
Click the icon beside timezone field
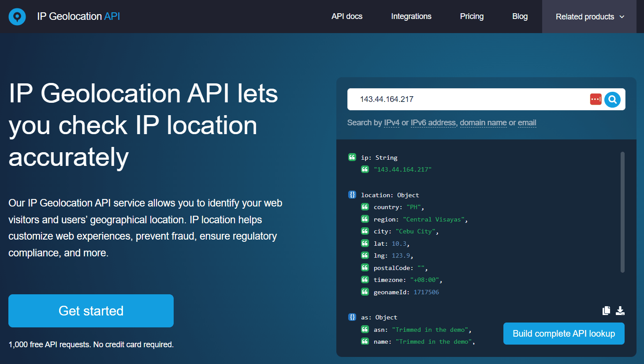coord(365,279)
